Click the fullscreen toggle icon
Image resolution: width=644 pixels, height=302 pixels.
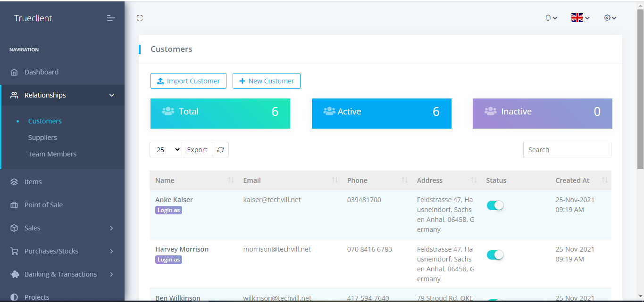140,18
